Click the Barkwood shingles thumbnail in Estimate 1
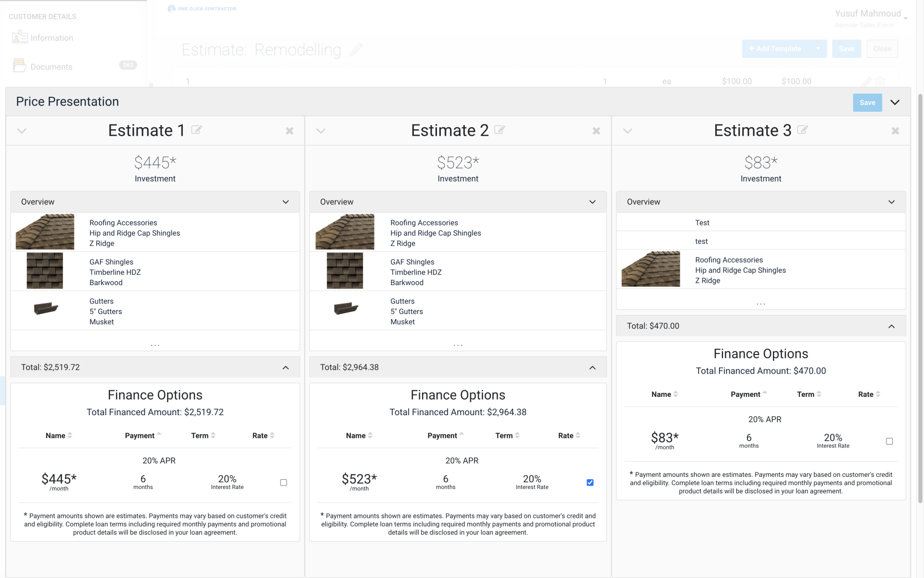This screenshot has height=578, width=924. point(45,271)
